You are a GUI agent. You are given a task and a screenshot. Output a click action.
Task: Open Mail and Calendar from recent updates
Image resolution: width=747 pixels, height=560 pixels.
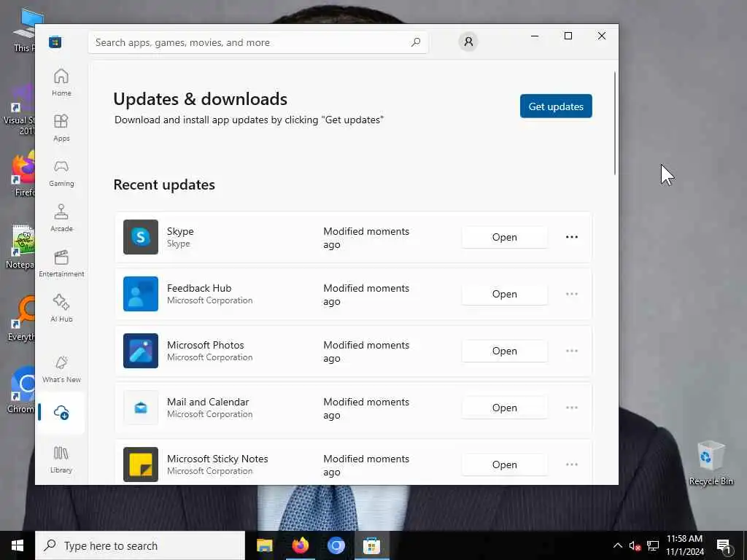click(505, 408)
